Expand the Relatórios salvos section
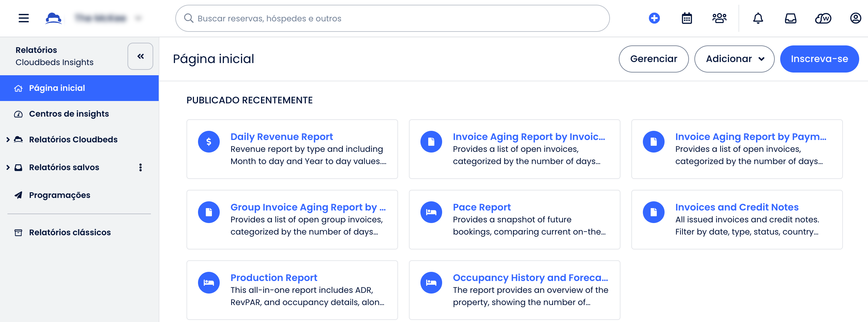The width and height of the screenshot is (868, 322). tap(8, 167)
